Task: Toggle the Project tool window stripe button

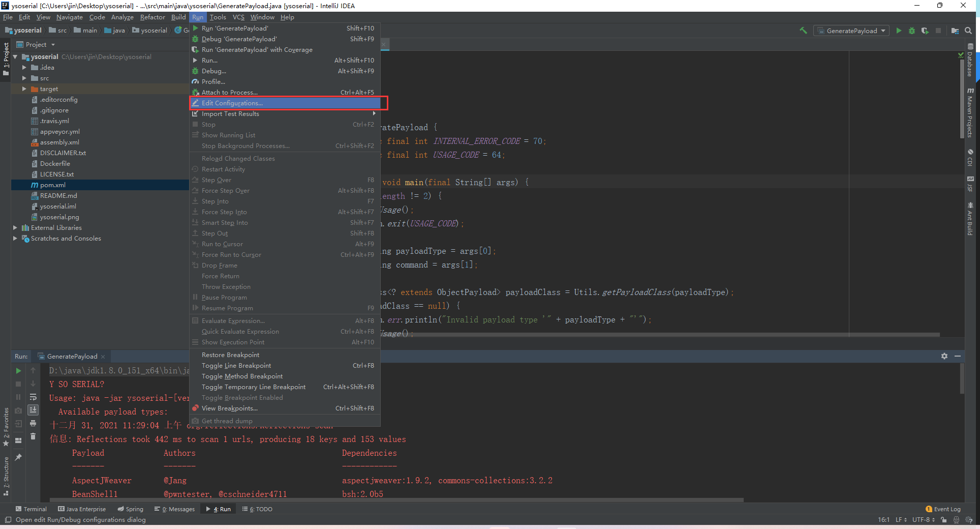Action: 6,60
